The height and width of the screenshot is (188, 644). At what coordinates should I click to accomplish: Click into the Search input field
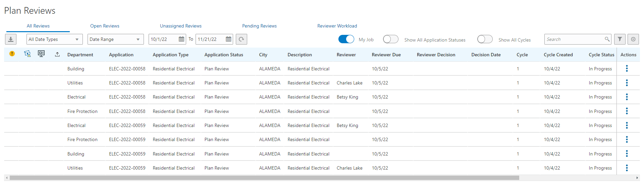[574, 39]
